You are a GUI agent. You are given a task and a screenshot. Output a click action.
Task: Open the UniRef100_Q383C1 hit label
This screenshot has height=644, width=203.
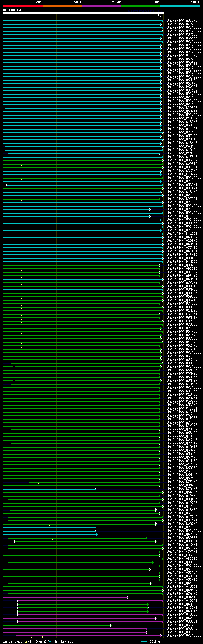pyautogui.click(x=182, y=621)
